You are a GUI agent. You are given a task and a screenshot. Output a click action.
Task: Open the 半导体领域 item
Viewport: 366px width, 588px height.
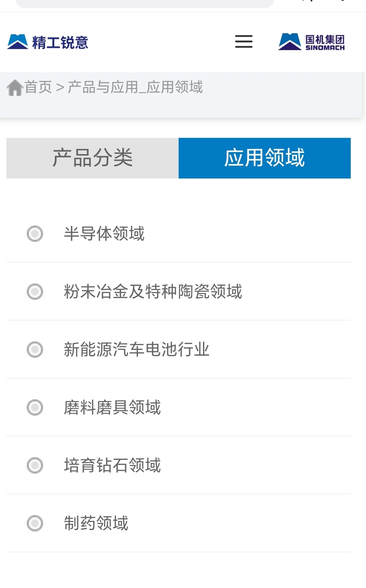pos(104,234)
